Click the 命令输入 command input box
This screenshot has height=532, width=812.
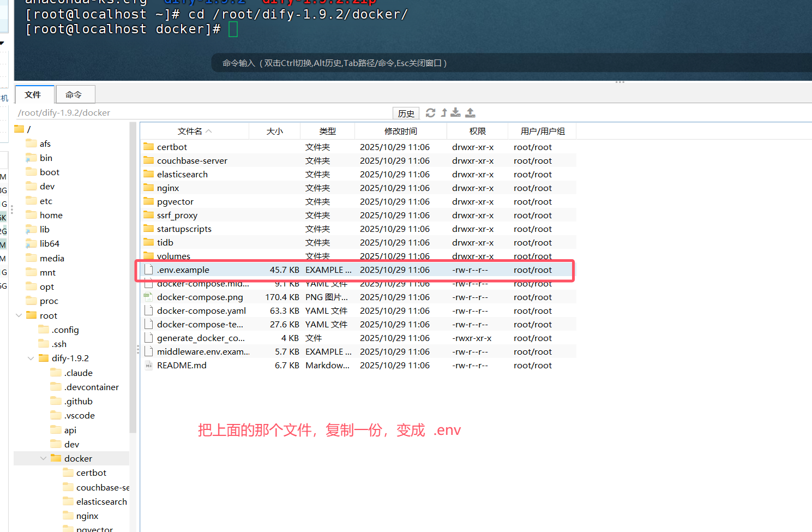pos(512,63)
